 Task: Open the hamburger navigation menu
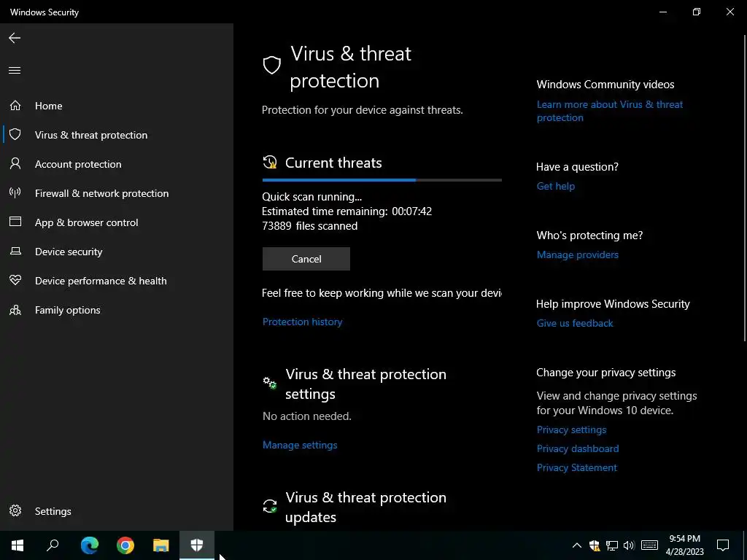coord(15,71)
